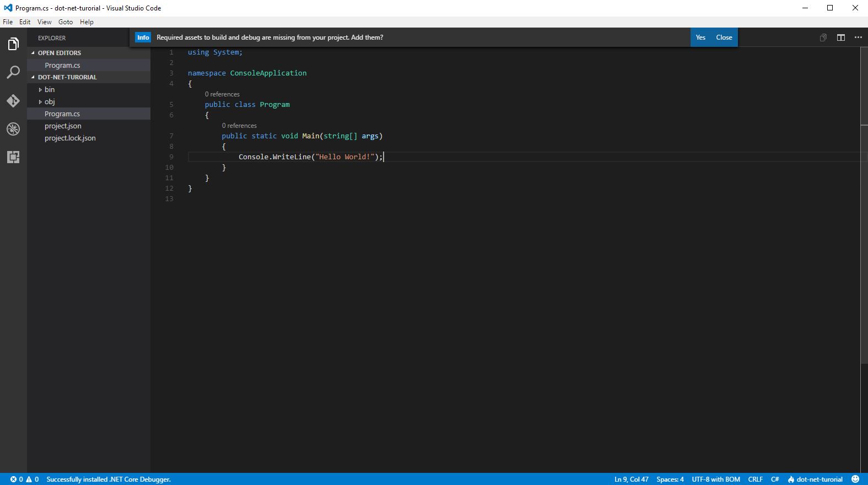The width and height of the screenshot is (868, 485).
Task: Open the Debug view icon
Action: click(x=13, y=129)
